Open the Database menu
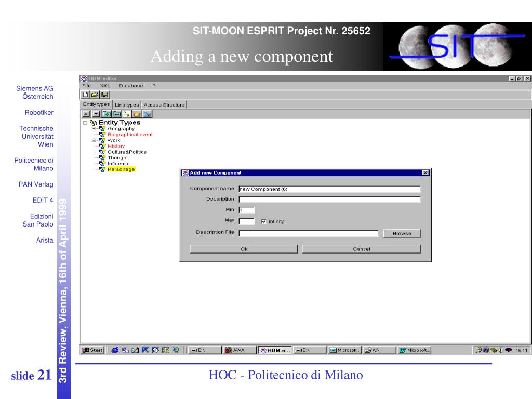 131,86
